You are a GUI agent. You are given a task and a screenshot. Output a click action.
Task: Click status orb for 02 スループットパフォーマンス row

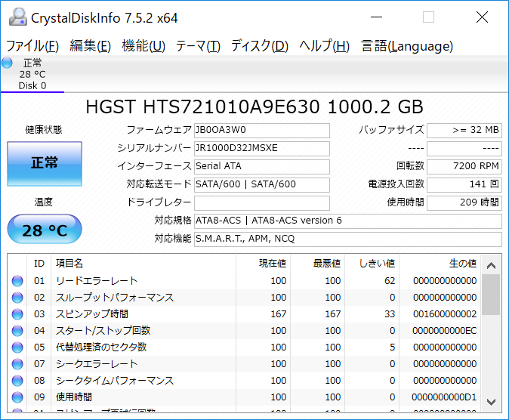coord(17,297)
